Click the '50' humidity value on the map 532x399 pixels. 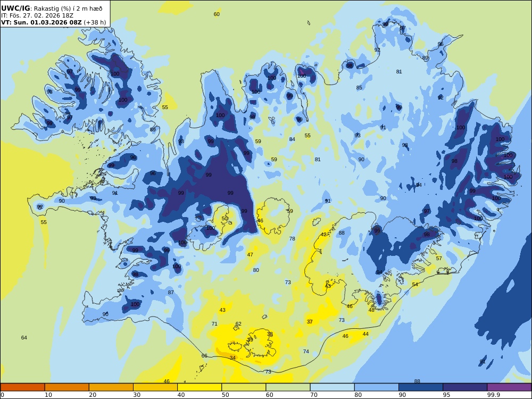tap(225, 219)
